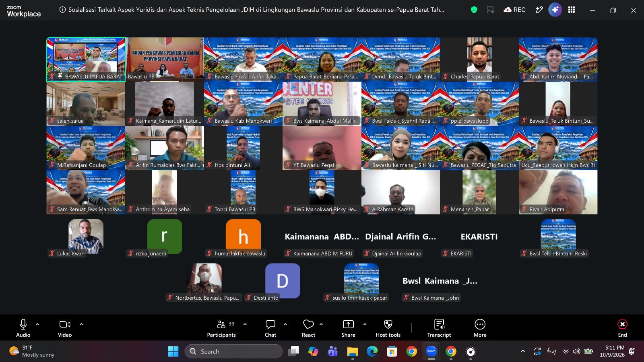This screenshot has height=362, width=644.
Task: Open the More options menu
Action: click(x=480, y=328)
